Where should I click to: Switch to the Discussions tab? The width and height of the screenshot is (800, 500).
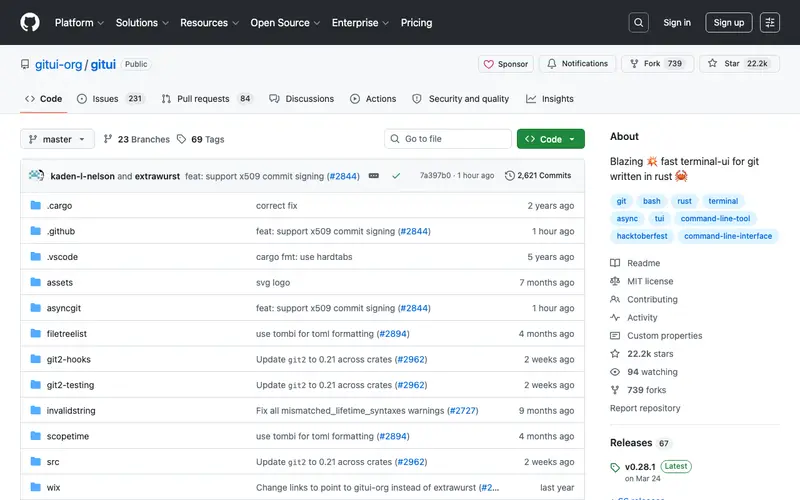(x=302, y=98)
